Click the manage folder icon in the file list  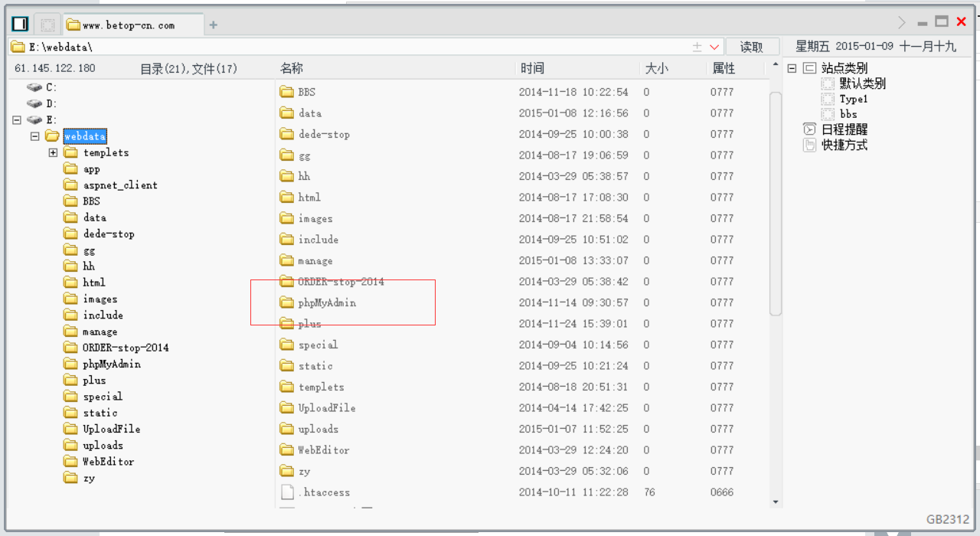point(287,260)
